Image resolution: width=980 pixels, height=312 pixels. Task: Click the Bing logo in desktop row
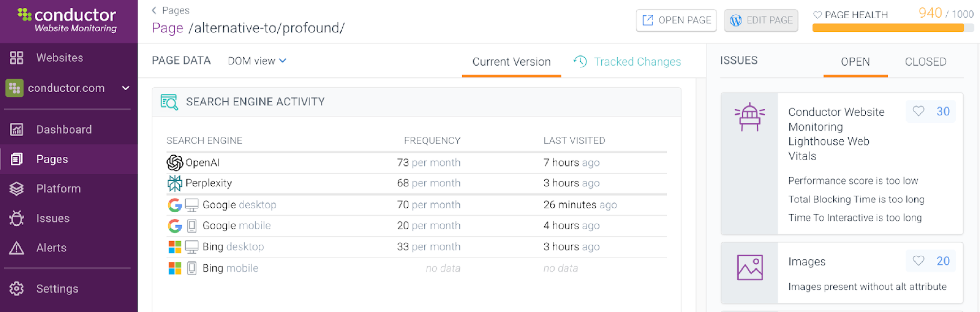pos(175,247)
